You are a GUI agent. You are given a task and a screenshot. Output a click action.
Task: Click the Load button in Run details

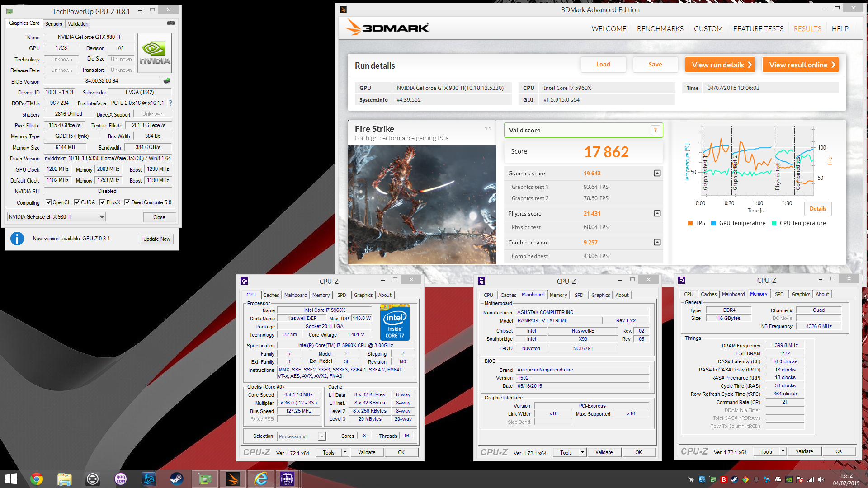pyautogui.click(x=603, y=64)
